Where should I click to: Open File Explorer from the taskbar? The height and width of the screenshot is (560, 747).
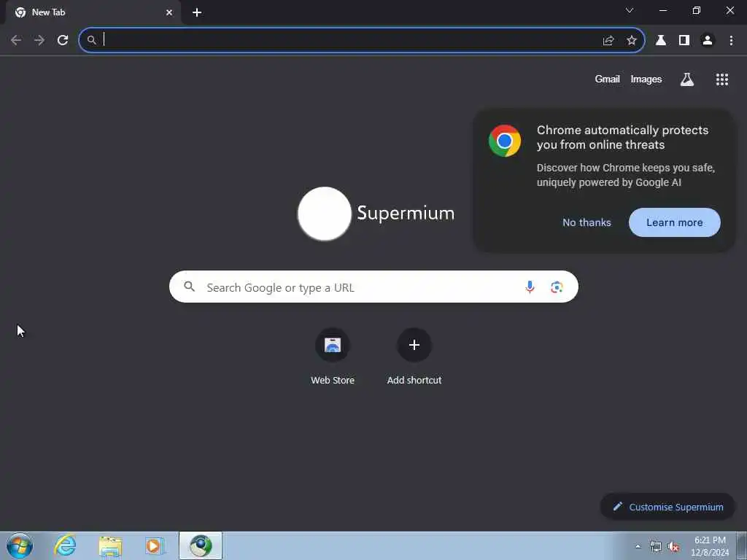pos(111,546)
